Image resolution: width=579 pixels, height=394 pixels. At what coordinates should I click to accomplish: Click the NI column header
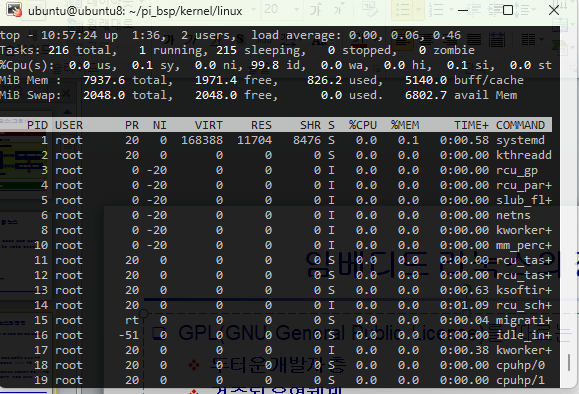(x=160, y=125)
